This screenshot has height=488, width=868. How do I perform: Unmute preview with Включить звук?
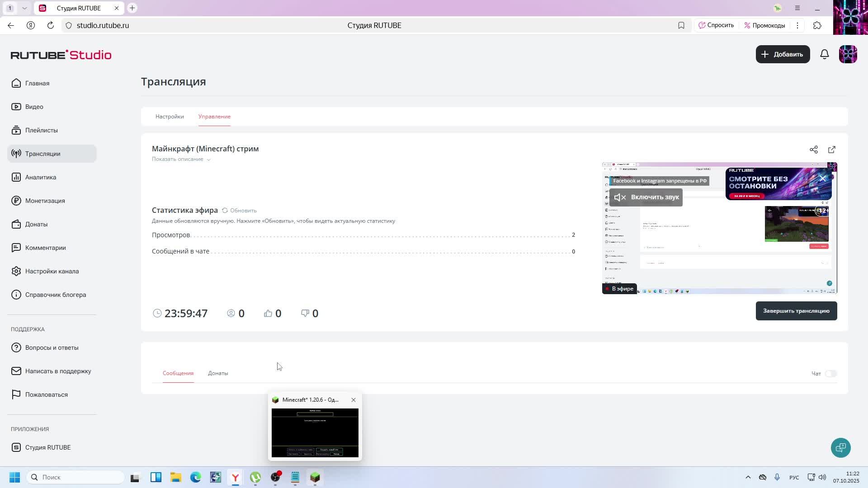tap(646, 197)
